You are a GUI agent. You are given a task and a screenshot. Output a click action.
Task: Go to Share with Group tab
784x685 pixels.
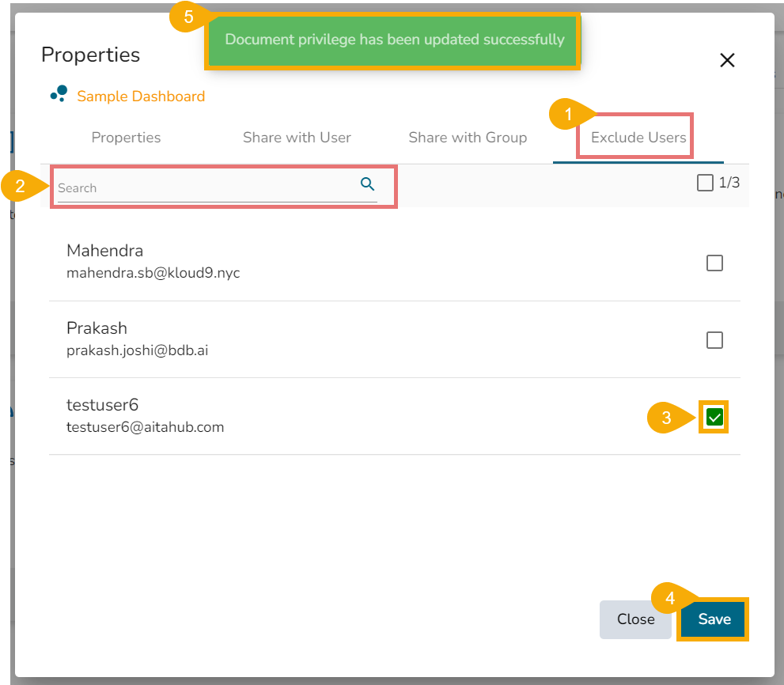click(468, 138)
